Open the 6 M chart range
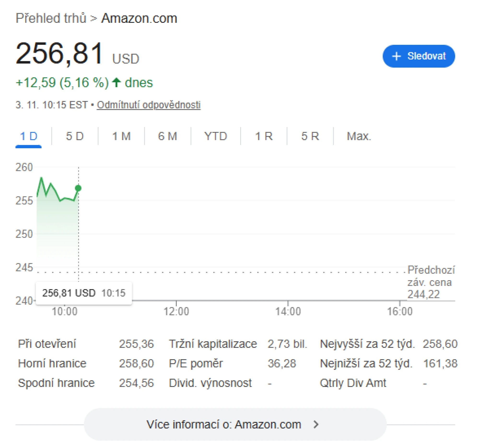 pyautogui.click(x=168, y=136)
